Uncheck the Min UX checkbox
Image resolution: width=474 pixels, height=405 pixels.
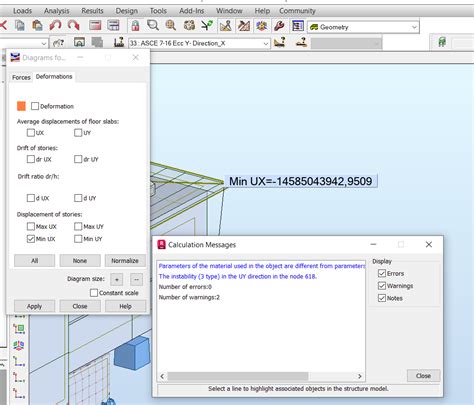(31, 239)
